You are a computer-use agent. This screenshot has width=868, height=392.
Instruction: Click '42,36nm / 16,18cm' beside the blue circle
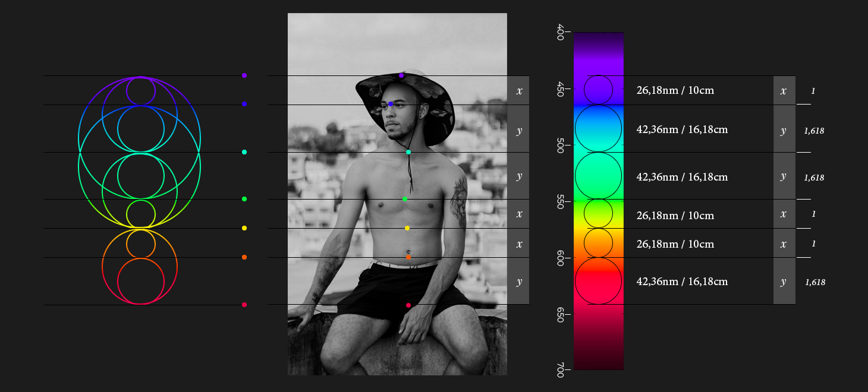tap(682, 129)
